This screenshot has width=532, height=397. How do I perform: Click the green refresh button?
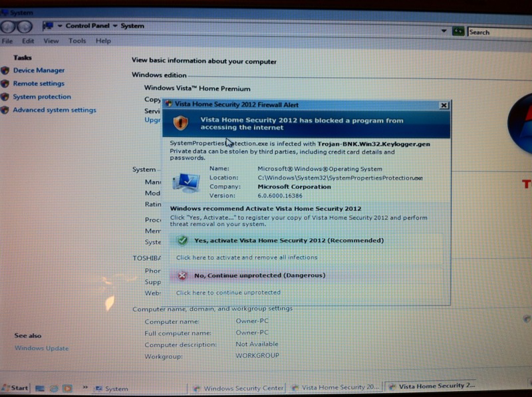pos(458,31)
